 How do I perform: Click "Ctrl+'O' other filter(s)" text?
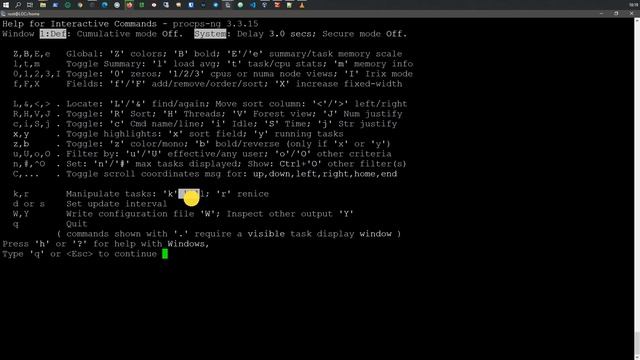(343, 164)
